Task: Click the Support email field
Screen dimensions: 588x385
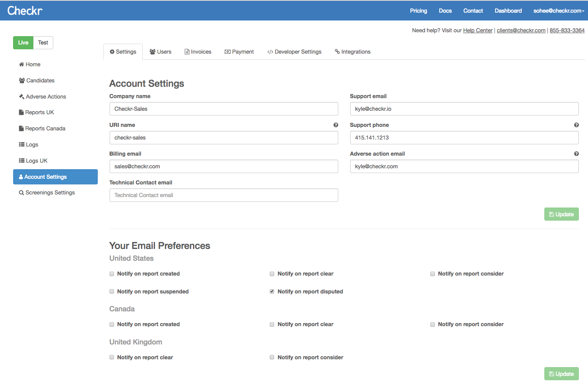Action: [x=464, y=109]
